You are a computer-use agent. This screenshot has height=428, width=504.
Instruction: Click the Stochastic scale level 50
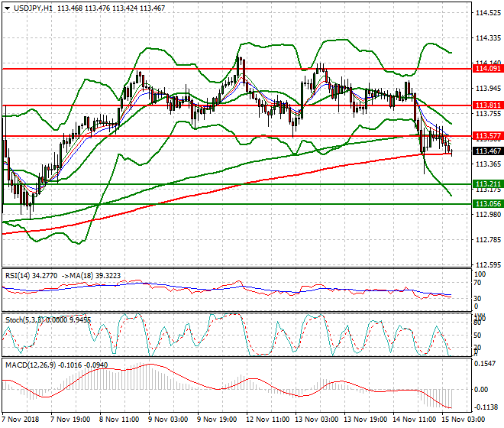[477, 336]
